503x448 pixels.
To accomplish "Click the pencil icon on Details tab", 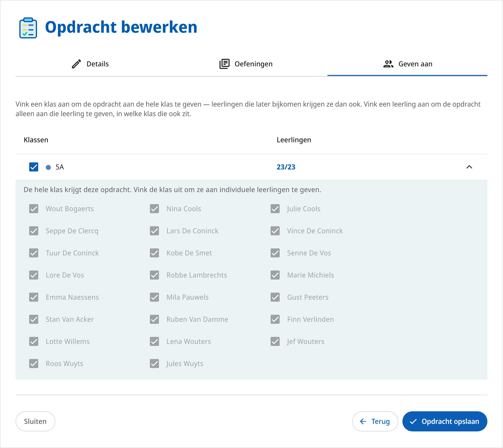I will pos(76,64).
